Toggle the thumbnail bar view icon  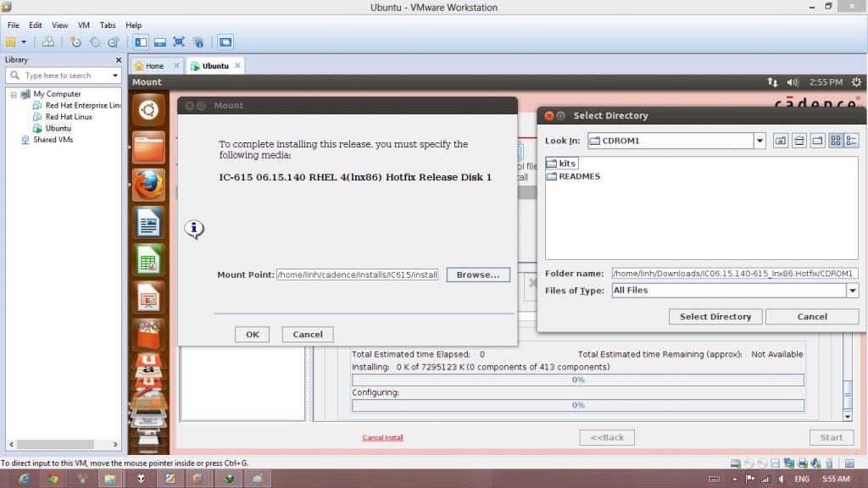click(x=160, y=42)
